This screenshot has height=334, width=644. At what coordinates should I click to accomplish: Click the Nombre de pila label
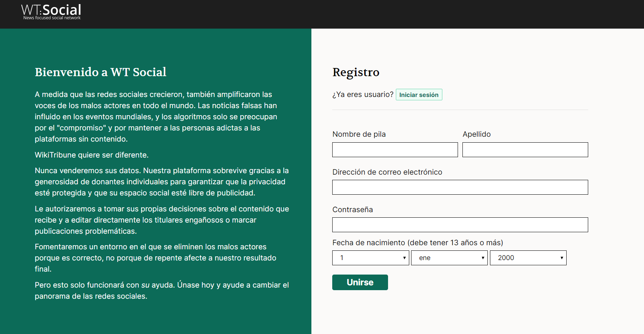[x=359, y=134]
